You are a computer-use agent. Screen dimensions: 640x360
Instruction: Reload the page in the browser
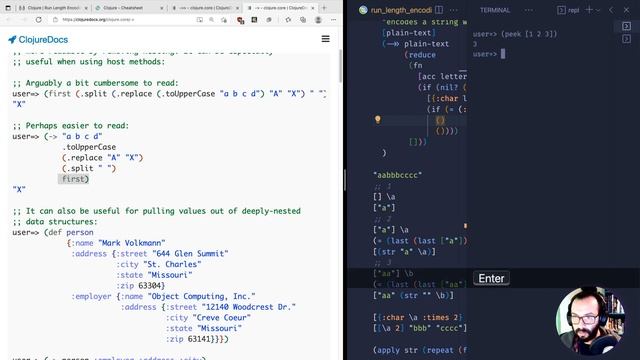click(38, 20)
